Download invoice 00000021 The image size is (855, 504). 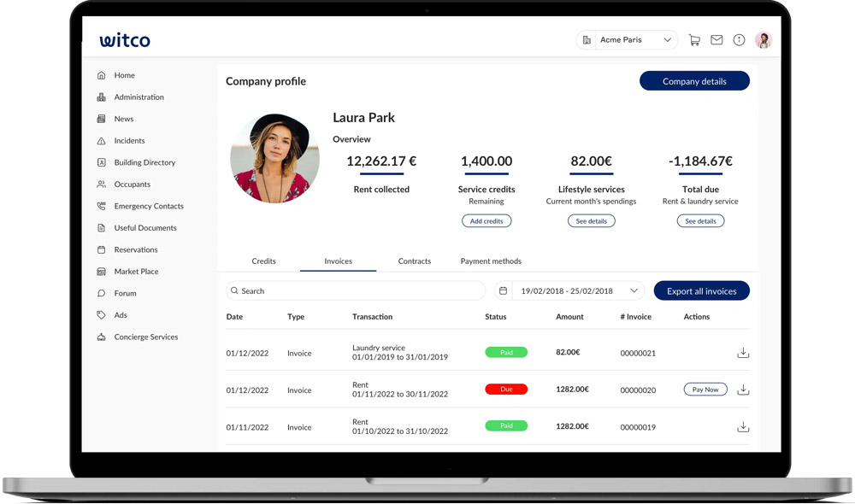[x=743, y=353]
